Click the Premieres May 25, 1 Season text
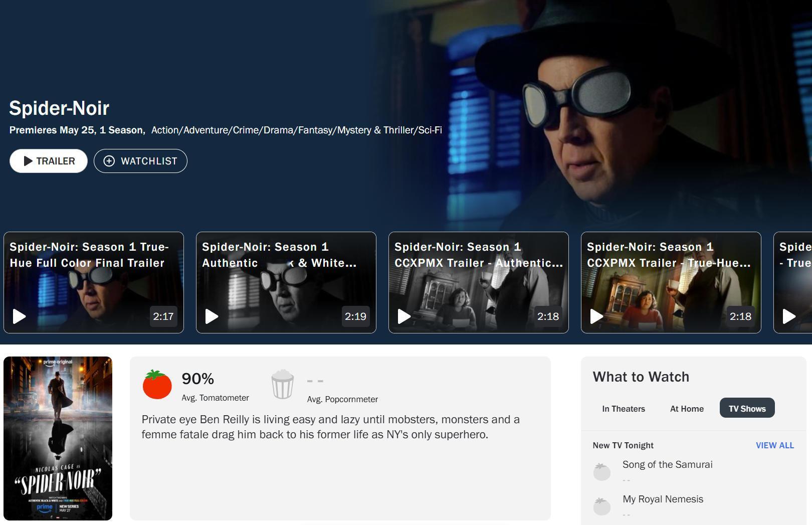The height and width of the screenshot is (525, 812). coord(77,130)
